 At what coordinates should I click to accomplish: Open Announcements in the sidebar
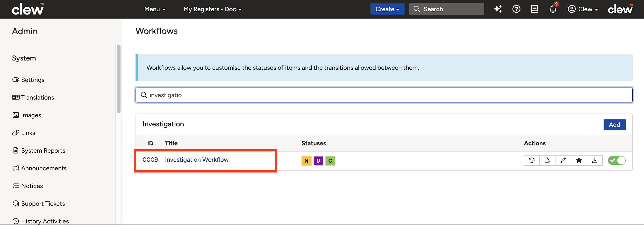40,168
